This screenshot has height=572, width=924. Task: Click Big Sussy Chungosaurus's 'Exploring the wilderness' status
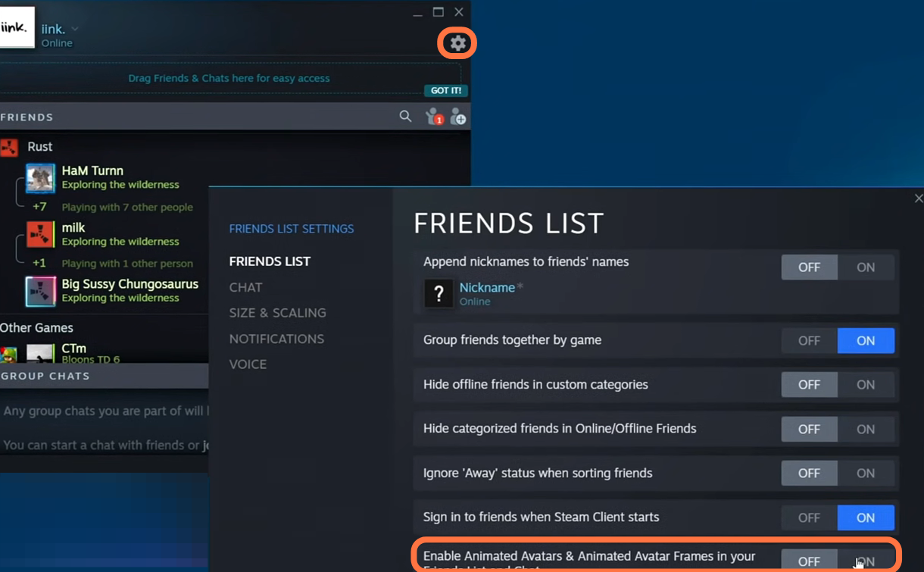pos(120,298)
